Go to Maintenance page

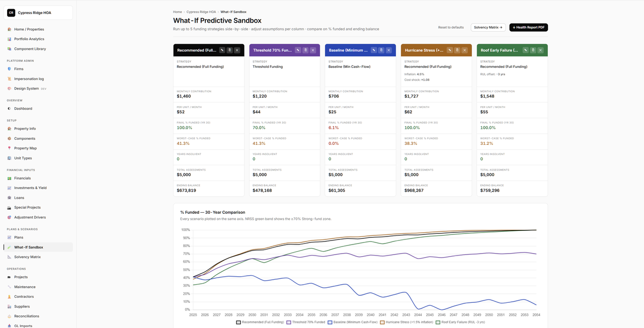click(x=38, y=287)
